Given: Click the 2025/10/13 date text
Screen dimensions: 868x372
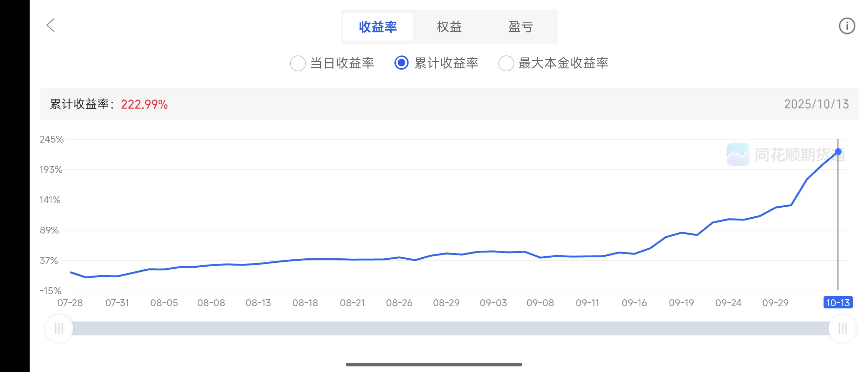Looking at the screenshot, I should click(x=816, y=104).
